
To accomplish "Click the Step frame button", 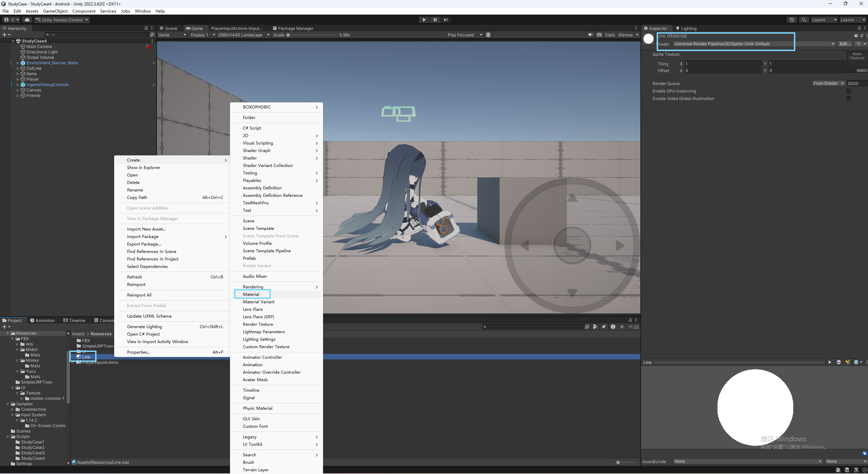I will (446, 20).
